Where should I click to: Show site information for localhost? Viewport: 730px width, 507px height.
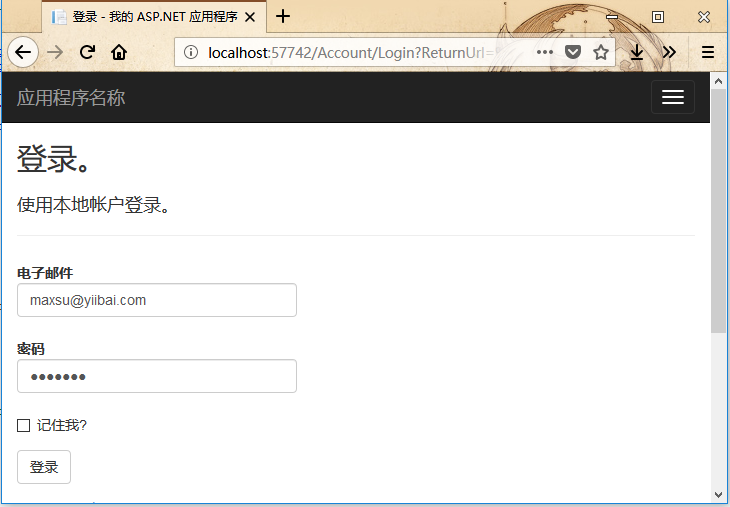pyautogui.click(x=192, y=52)
